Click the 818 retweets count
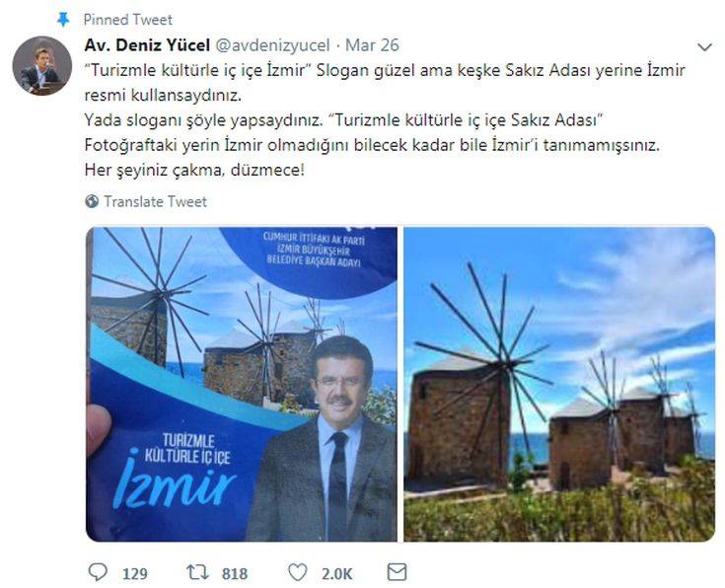Screen dimensions: 725x588 pos(235,573)
